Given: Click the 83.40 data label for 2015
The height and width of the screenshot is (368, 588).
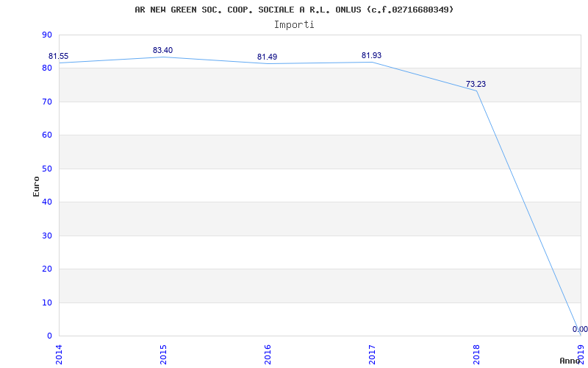Looking at the screenshot, I should click(x=162, y=50).
